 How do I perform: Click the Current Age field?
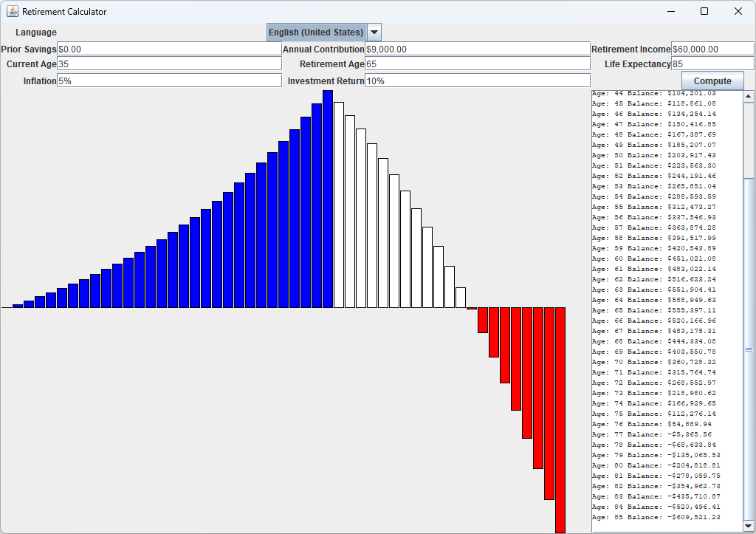pos(169,64)
